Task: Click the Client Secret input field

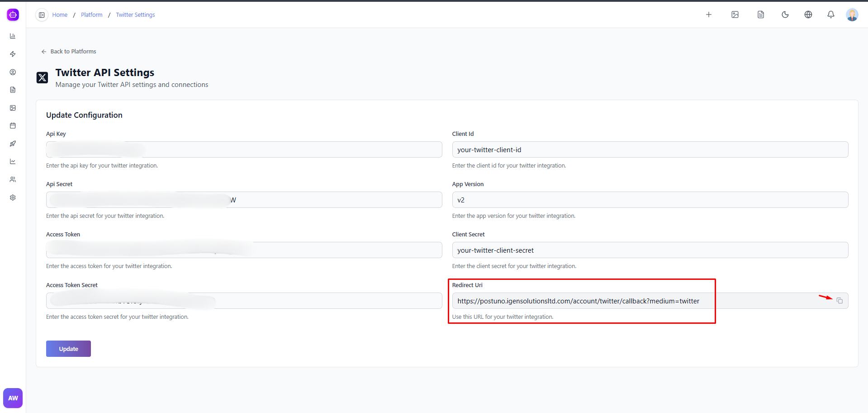Action: (650, 250)
